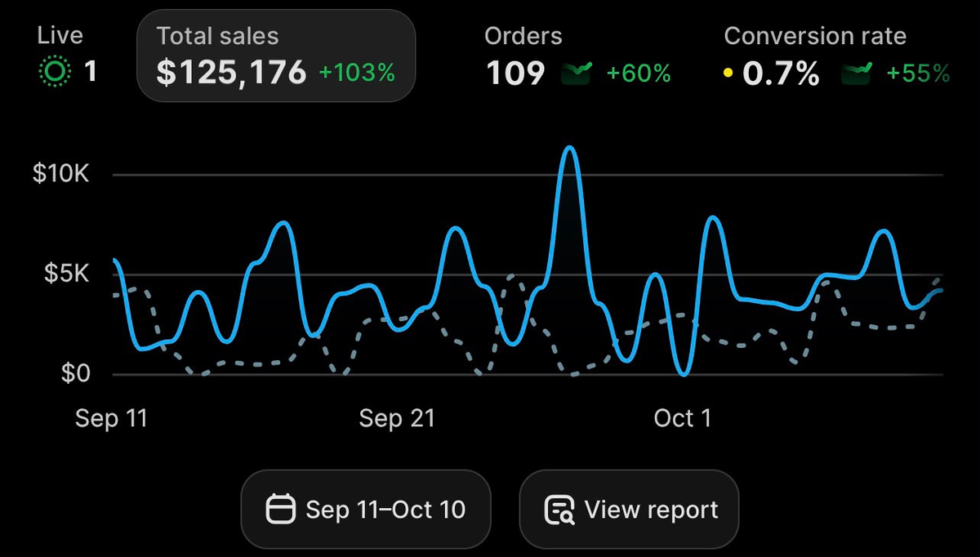
Task: Click the Sep 21 axis label
Action: click(x=397, y=419)
